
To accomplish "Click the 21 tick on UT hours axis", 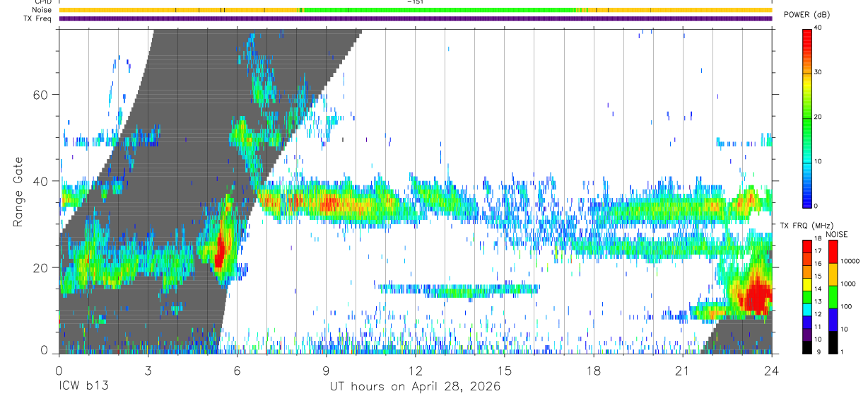I will (x=683, y=371).
